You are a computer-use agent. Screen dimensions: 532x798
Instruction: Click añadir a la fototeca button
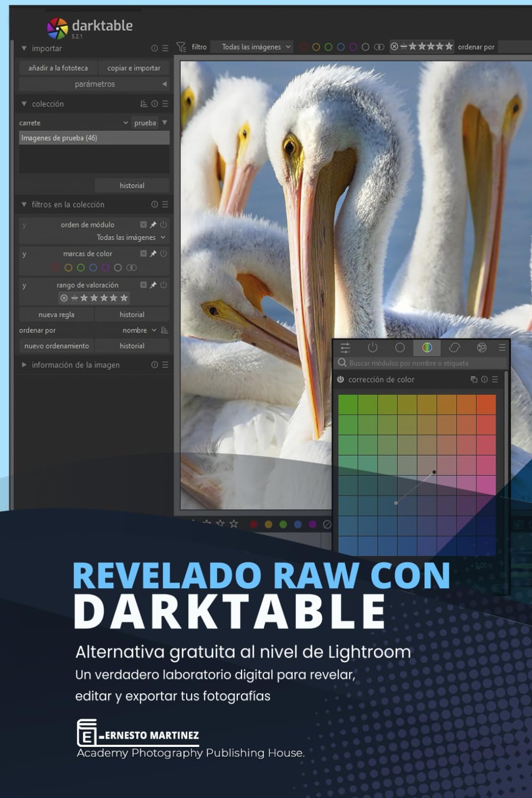(x=58, y=68)
